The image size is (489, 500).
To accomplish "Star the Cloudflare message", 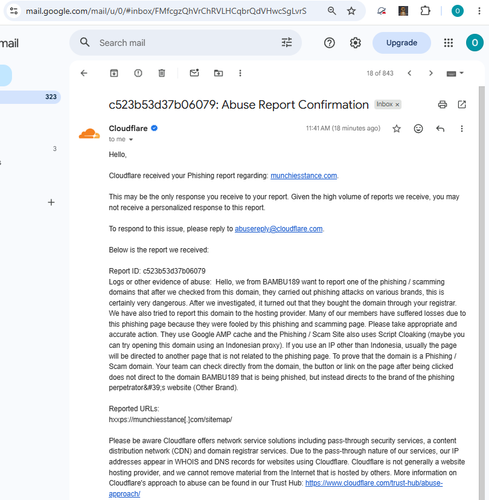I will coord(396,129).
